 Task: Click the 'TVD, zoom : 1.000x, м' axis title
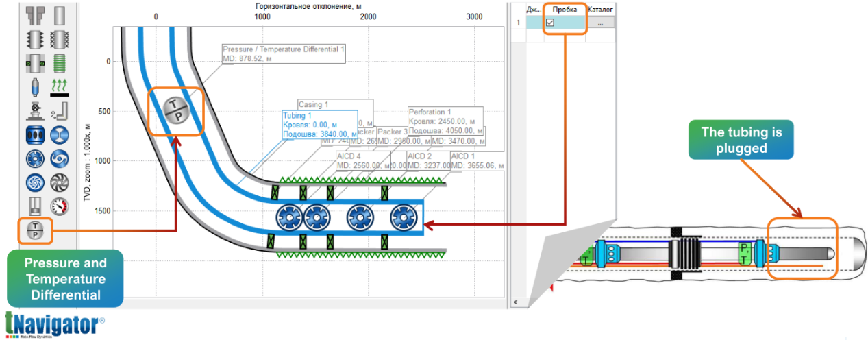pyautogui.click(x=88, y=162)
